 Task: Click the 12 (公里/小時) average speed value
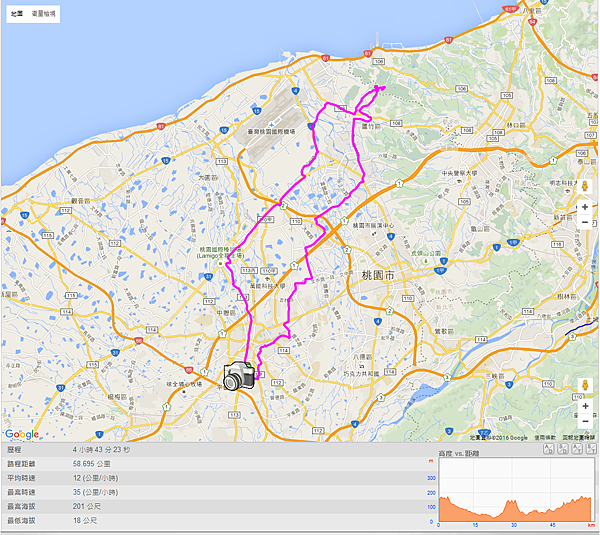[96, 478]
